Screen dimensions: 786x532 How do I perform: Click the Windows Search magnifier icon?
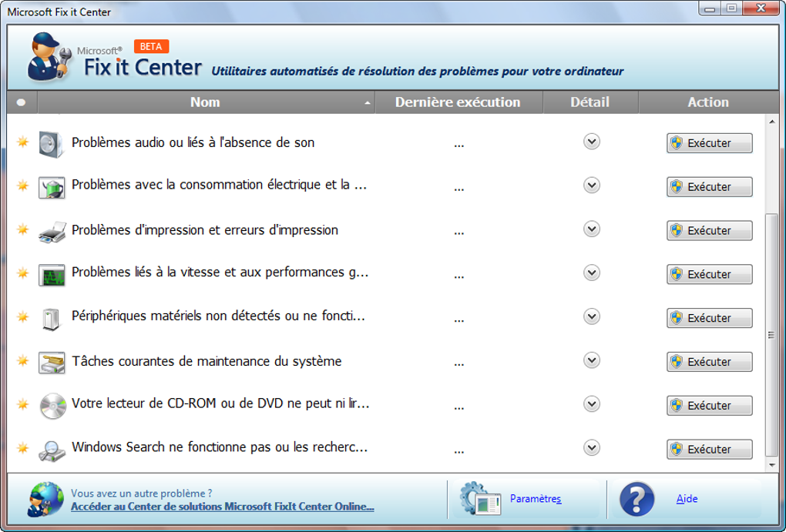pos(52,450)
